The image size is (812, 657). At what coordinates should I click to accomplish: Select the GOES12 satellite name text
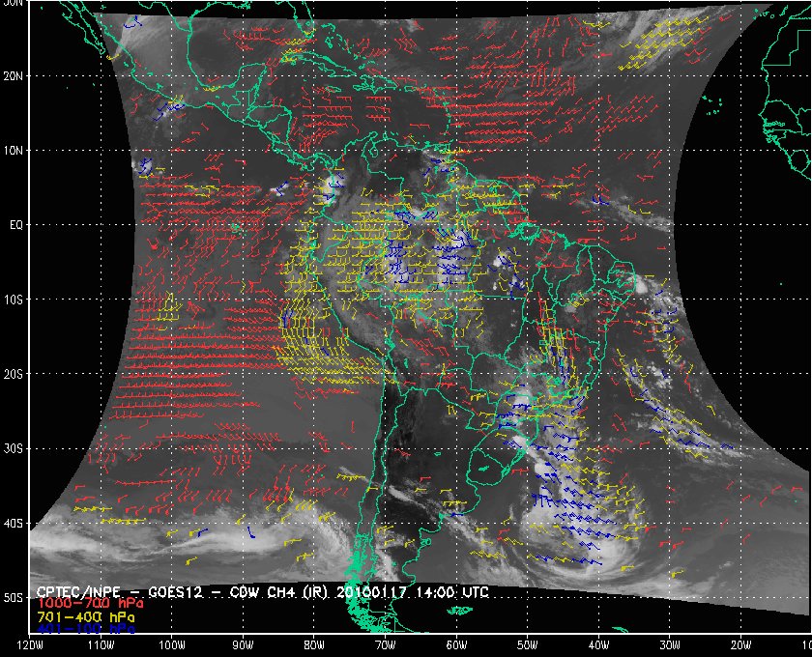175,592
